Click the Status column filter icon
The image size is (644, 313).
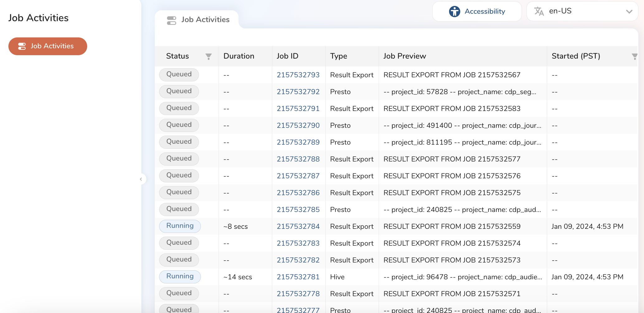click(208, 56)
